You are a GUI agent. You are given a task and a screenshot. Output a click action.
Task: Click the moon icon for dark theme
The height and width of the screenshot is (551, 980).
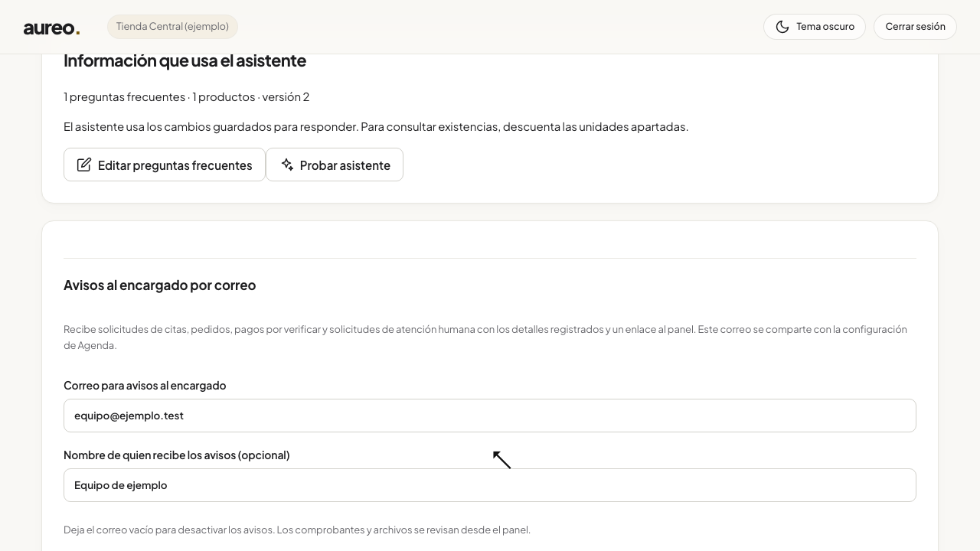click(x=782, y=27)
